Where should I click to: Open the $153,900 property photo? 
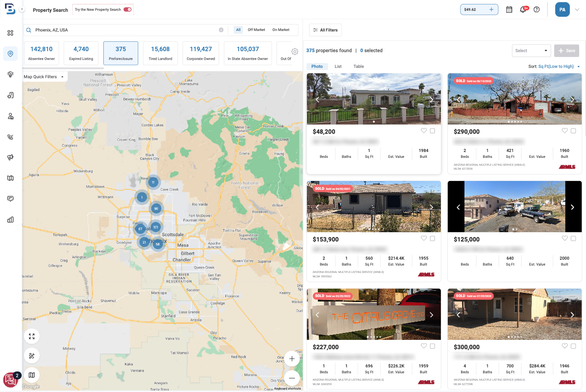pyautogui.click(x=374, y=207)
